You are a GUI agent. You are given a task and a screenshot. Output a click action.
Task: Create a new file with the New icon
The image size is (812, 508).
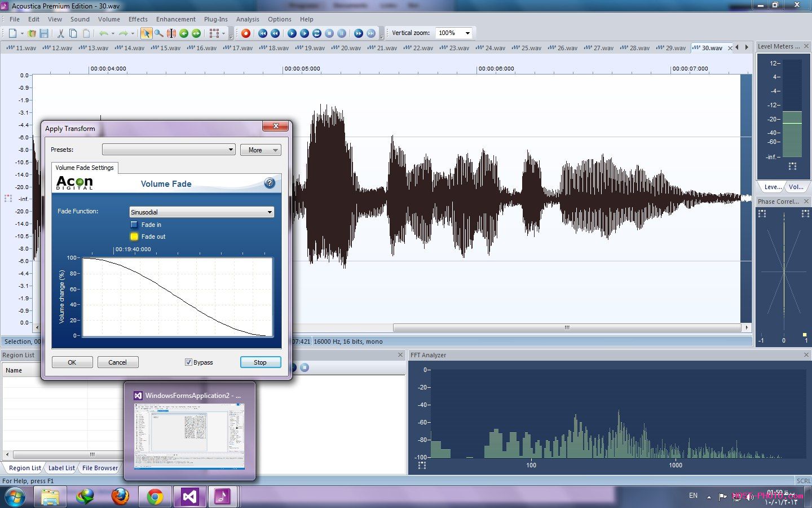(12, 33)
